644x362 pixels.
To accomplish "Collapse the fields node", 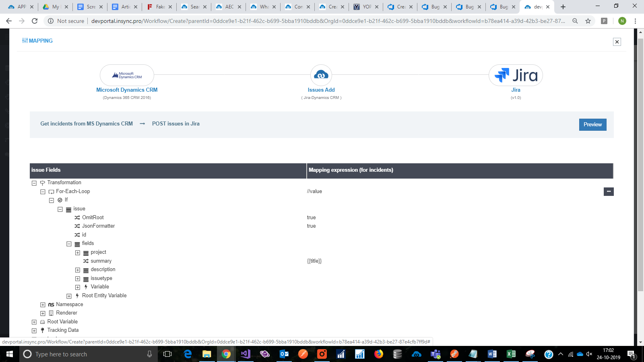I will click(x=69, y=244).
